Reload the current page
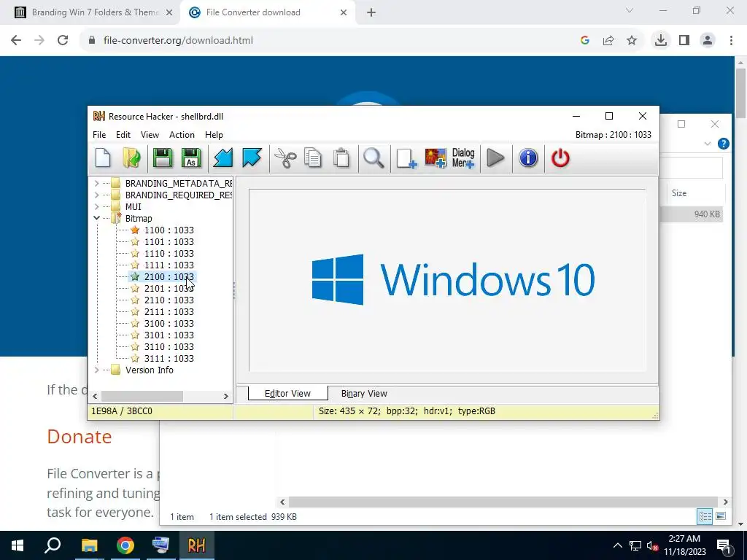Viewport: 747px width, 560px height. click(x=63, y=41)
